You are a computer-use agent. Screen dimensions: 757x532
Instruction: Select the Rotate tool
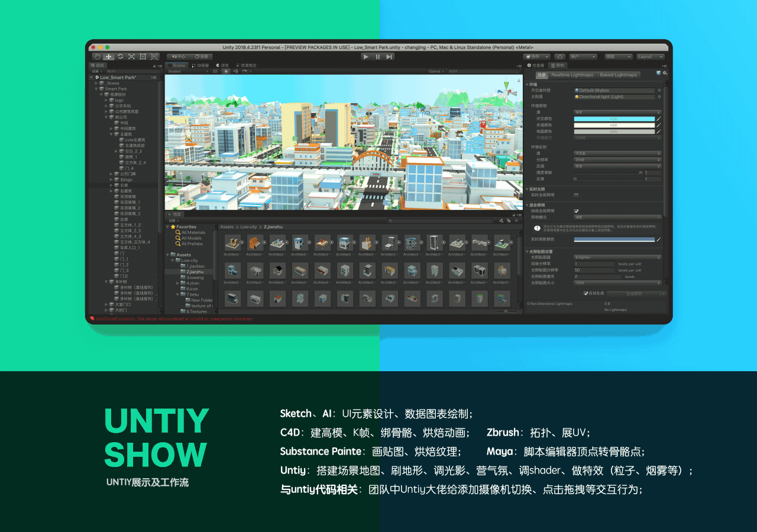[120, 57]
